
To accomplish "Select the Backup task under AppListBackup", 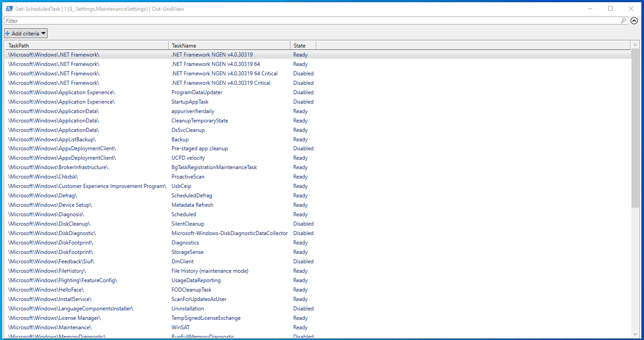I will [x=180, y=139].
